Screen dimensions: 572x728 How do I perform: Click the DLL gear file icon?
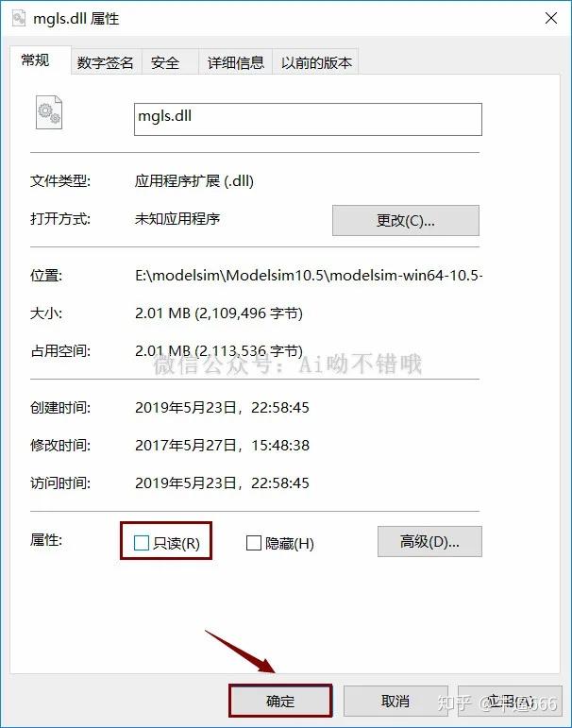click(49, 112)
